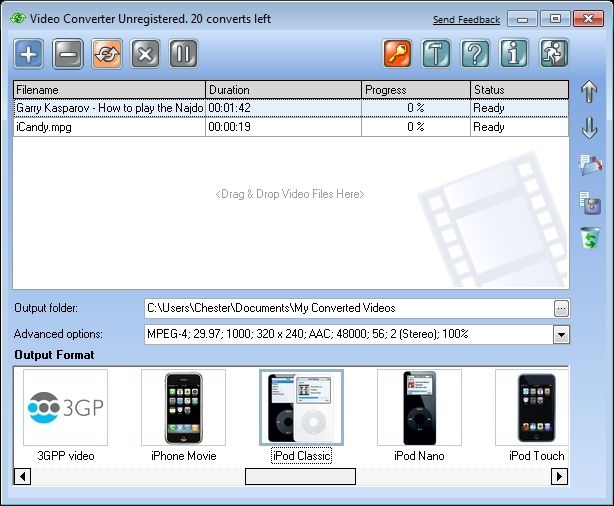Open registration with the orange key icon
This screenshot has width=614, height=506.
pyautogui.click(x=397, y=53)
